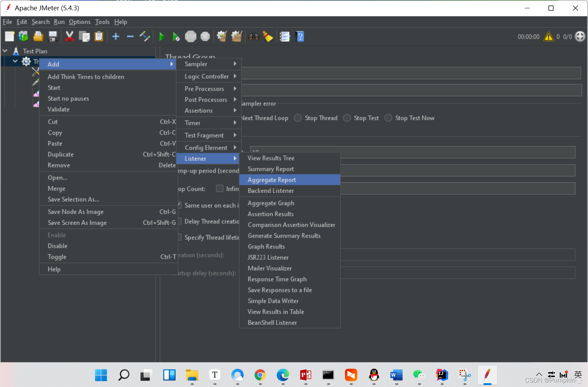The height and width of the screenshot is (387, 588).
Task: Open the Run menu
Action: pos(59,22)
